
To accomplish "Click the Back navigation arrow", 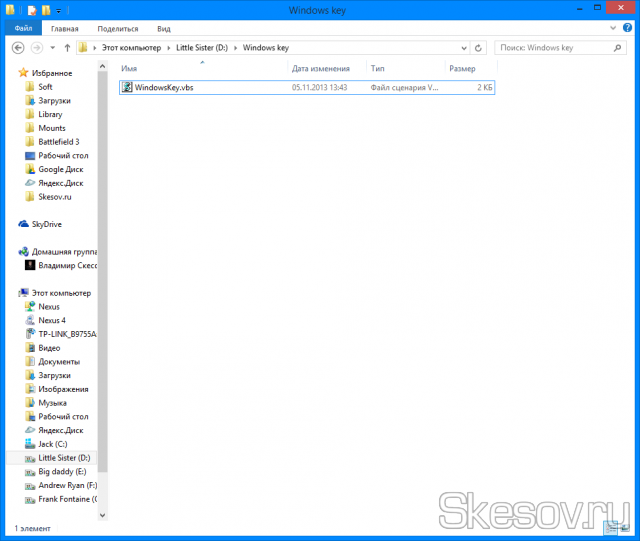I will 18,47.
